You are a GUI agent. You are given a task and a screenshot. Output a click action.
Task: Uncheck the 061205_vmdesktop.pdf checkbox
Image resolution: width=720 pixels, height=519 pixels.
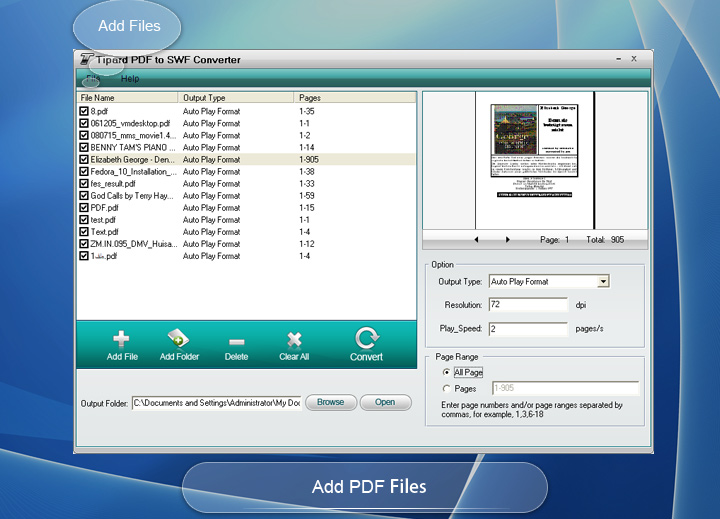(x=84, y=123)
